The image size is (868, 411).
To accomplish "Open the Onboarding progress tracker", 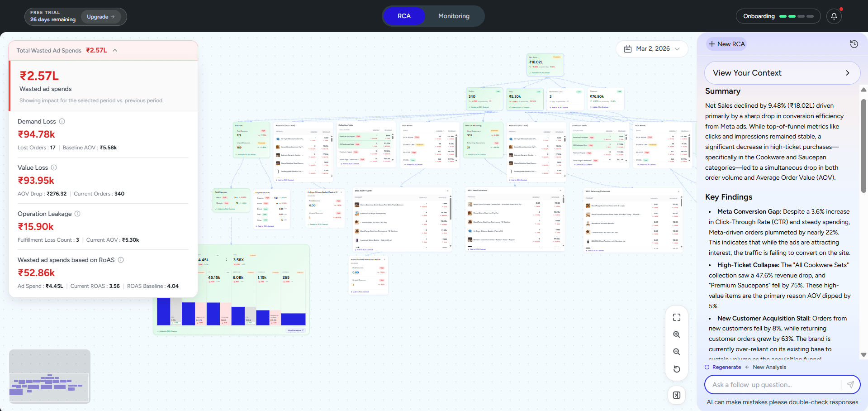I will pyautogui.click(x=778, y=16).
